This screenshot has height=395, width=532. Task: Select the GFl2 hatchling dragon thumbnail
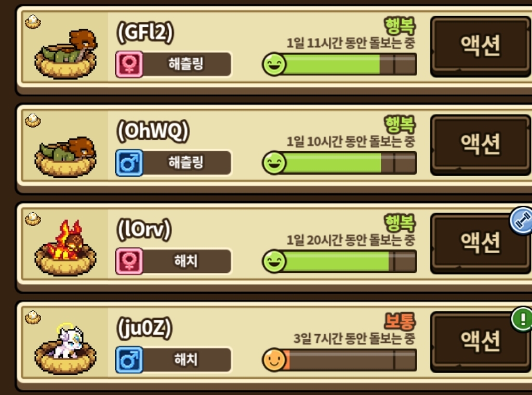click(x=66, y=54)
